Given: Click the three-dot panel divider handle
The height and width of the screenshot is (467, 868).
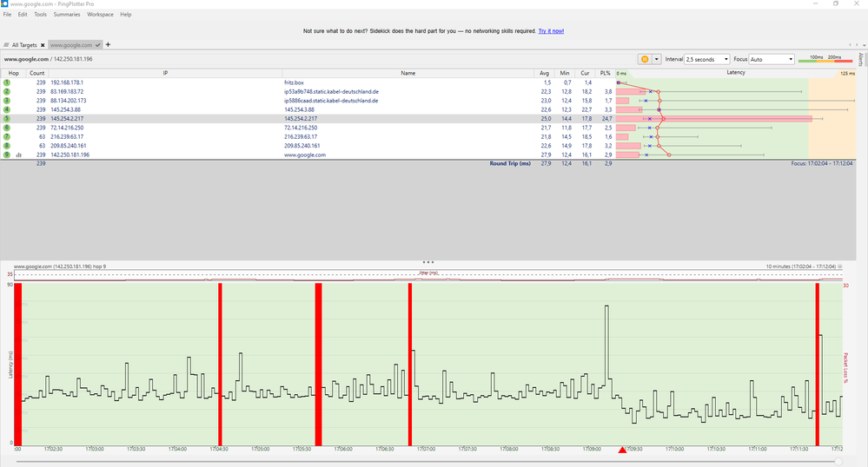Looking at the screenshot, I should tap(427, 261).
